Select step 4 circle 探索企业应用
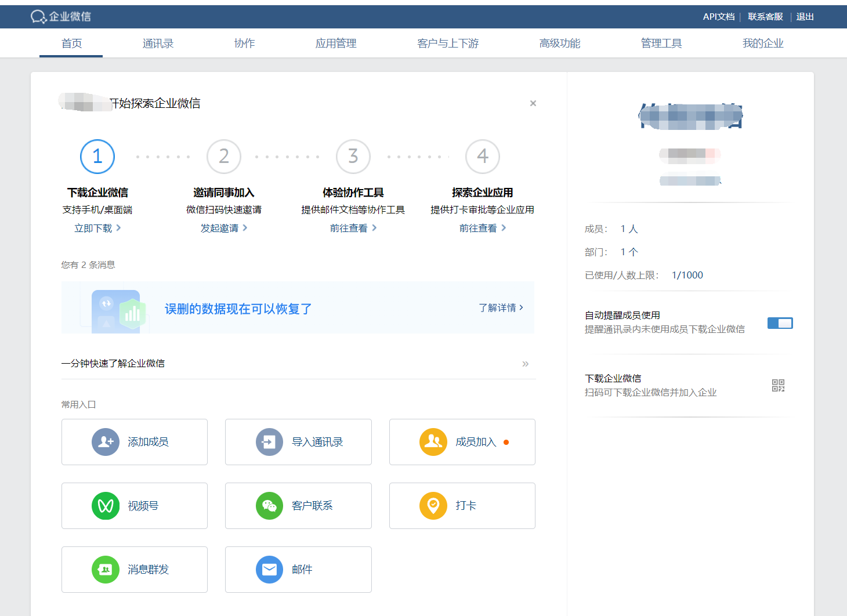This screenshot has width=847, height=616. point(483,157)
